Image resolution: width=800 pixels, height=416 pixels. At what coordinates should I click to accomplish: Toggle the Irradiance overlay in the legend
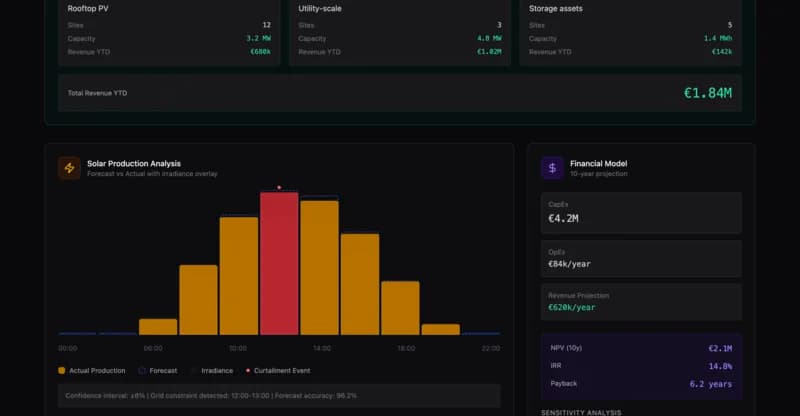(211, 370)
